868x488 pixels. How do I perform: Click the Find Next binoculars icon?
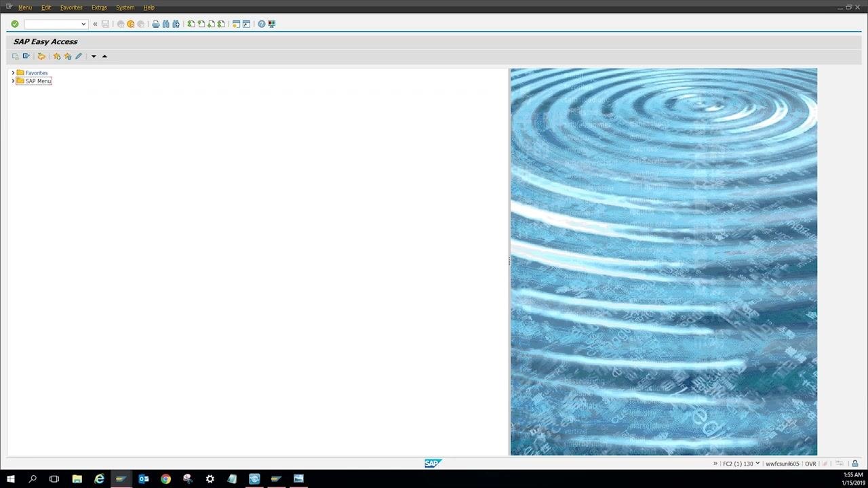pyautogui.click(x=176, y=24)
